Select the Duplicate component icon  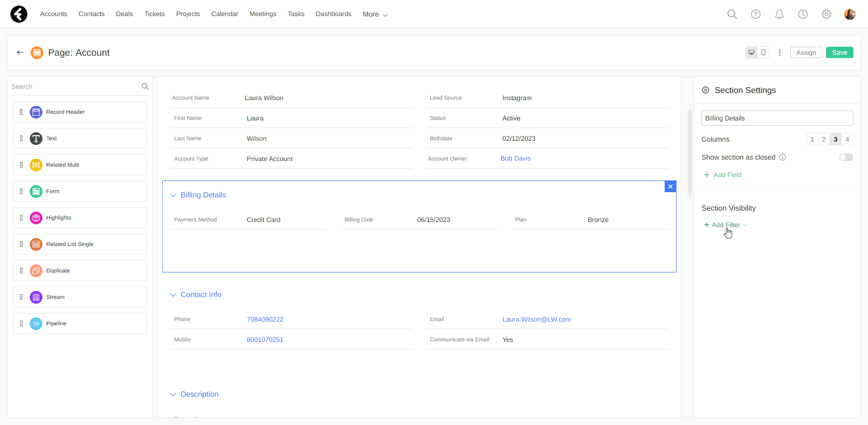[x=36, y=271]
